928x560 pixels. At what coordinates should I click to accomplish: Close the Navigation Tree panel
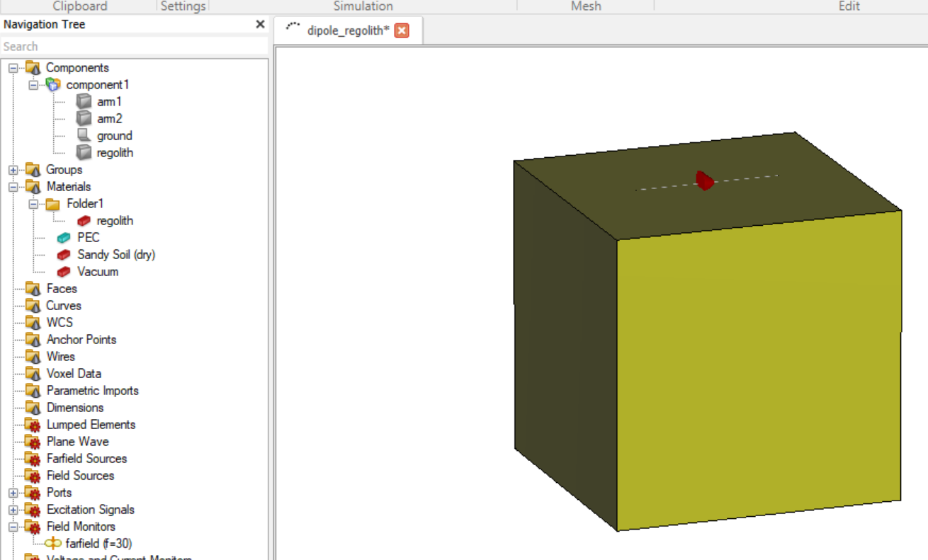[260, 25]
